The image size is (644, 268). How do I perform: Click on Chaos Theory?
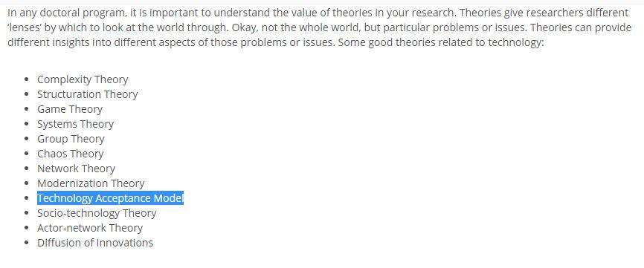pyautogui.click(x=70, y=154)
